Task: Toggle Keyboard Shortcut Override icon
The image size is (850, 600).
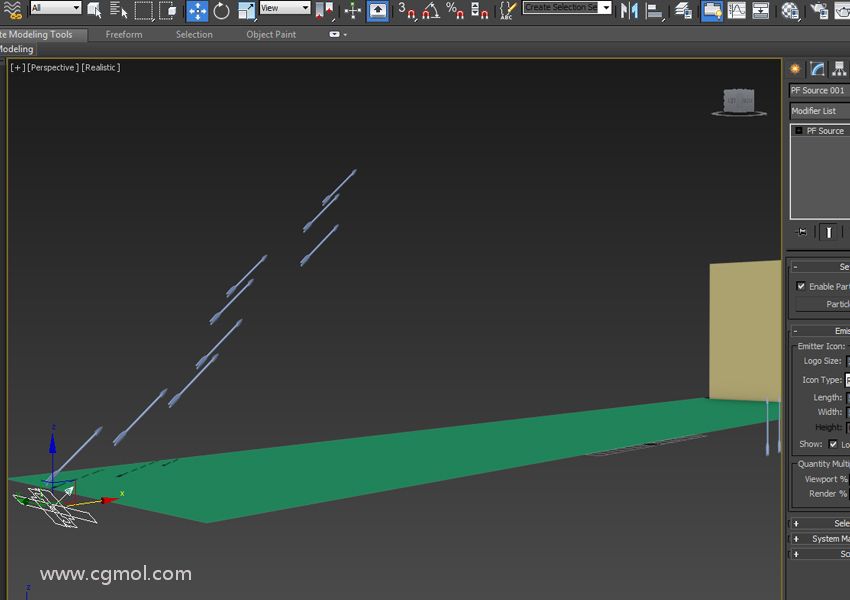Action: pyautogui.click(x=378, y=11)
